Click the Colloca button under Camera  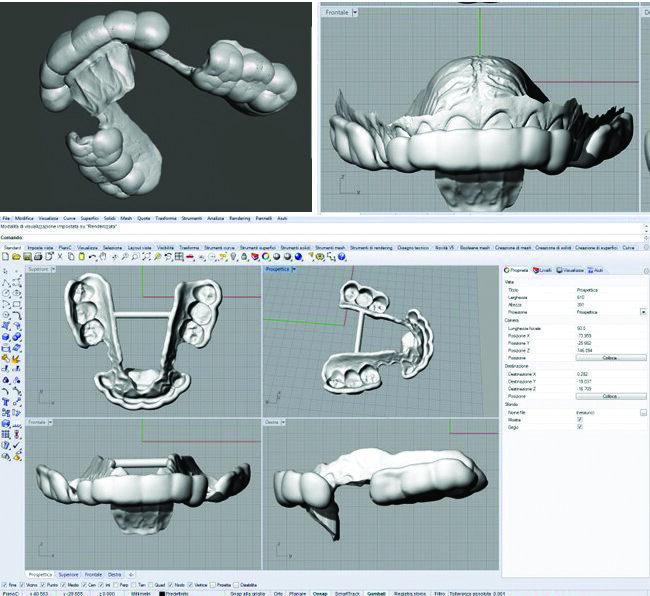coord(610,357)
